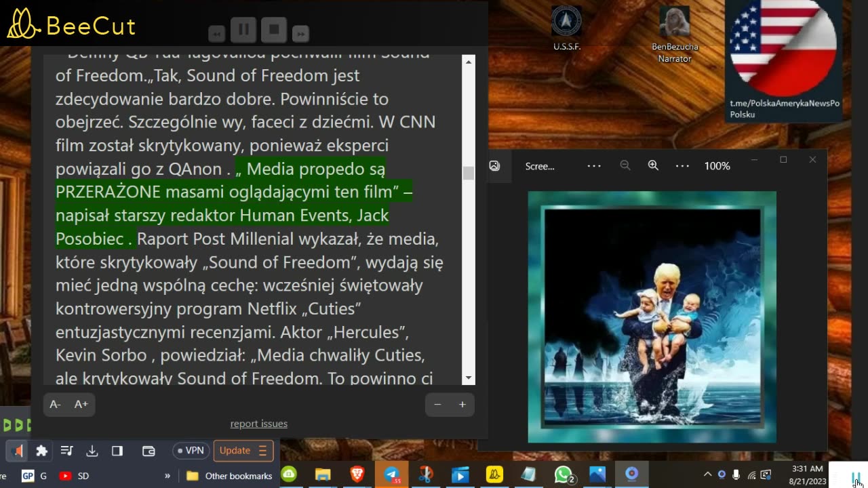Open Movies & TV player in taskbar
868x488 pixels.
tap(460, 474)
